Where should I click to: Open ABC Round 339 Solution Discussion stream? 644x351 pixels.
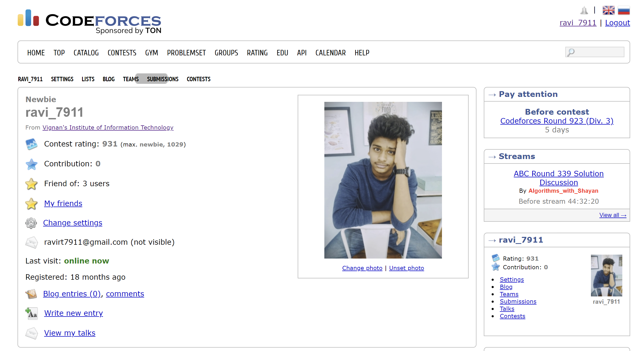(x=559, y=178)
